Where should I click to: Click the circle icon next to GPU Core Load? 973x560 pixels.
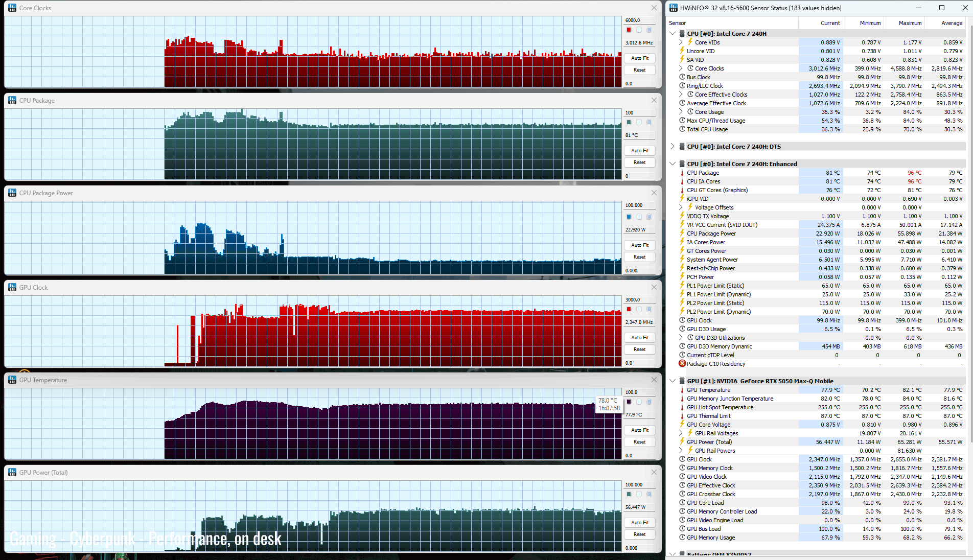[682, 502]
